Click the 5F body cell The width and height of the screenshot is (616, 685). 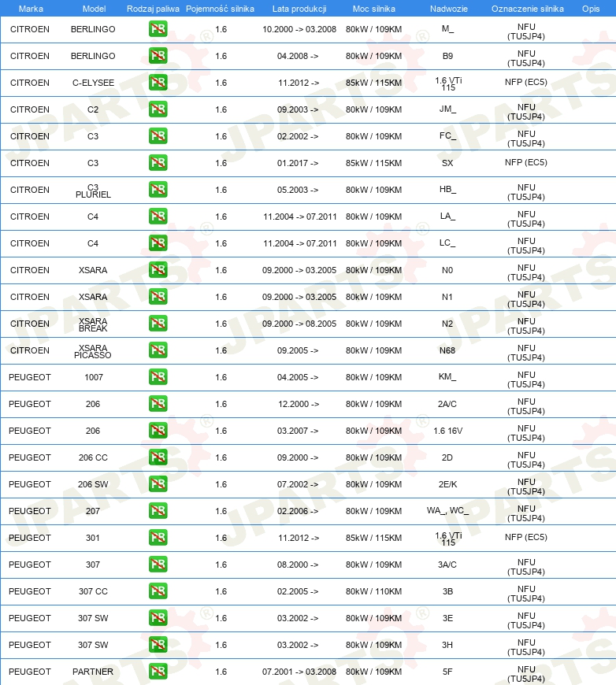[447, 672]
